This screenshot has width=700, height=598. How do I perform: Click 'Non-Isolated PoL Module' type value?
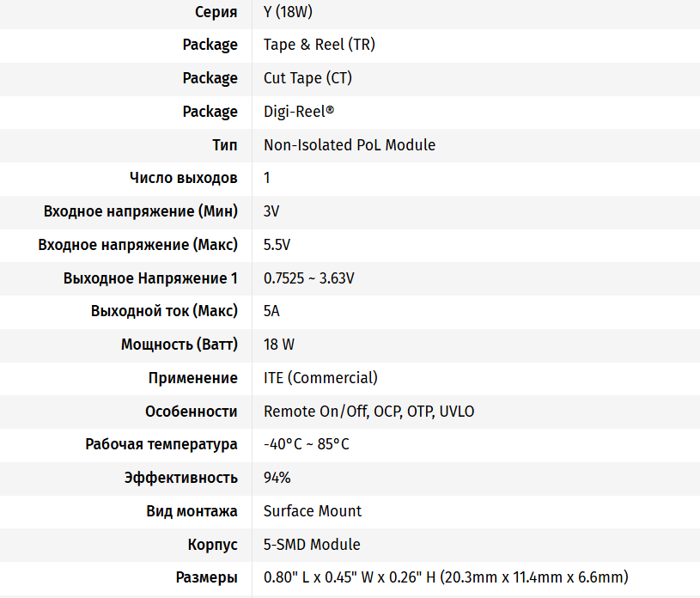pos(350,144)
